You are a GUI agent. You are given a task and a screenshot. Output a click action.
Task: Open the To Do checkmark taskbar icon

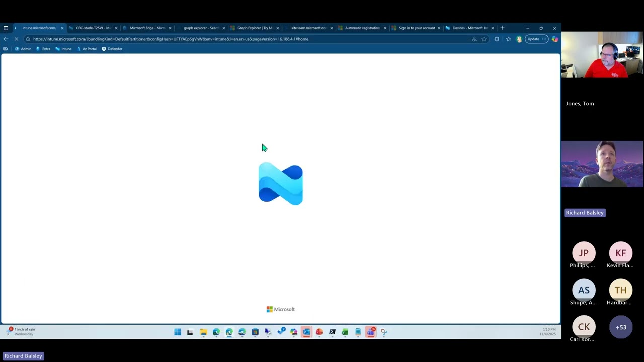[x=281, y=332]
